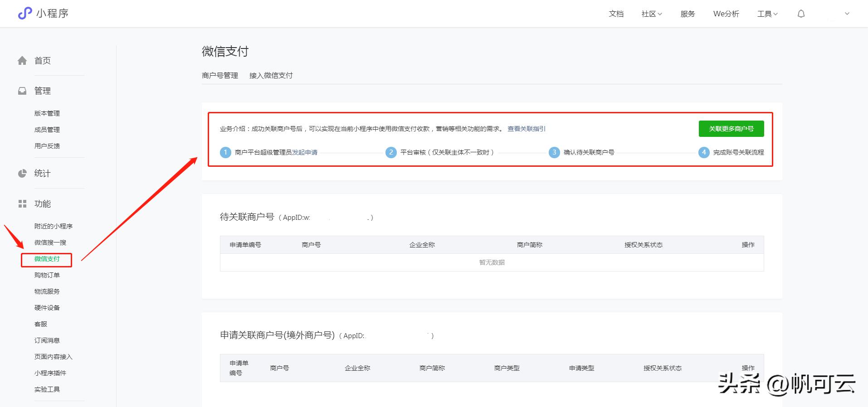
Task: Click the 管理 inbox icon
Action: coord(22,91)
